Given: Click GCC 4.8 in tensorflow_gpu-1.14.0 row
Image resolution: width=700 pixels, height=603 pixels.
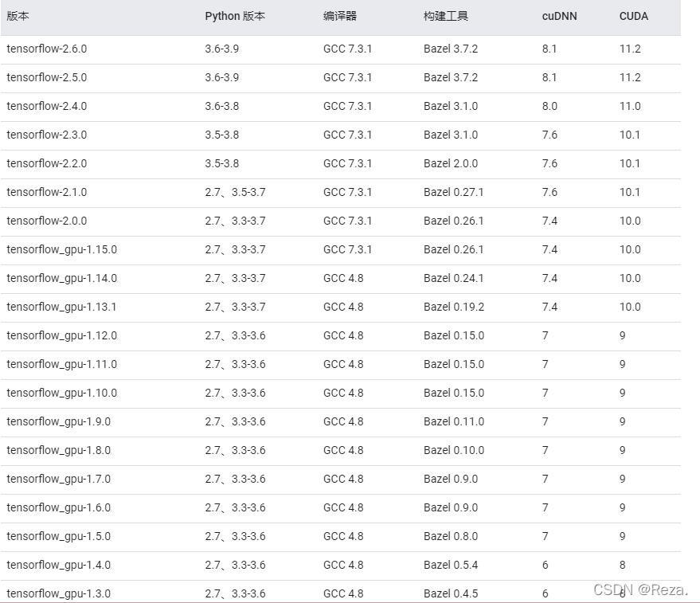Looking at the screenshot, I should coord(343,278).
